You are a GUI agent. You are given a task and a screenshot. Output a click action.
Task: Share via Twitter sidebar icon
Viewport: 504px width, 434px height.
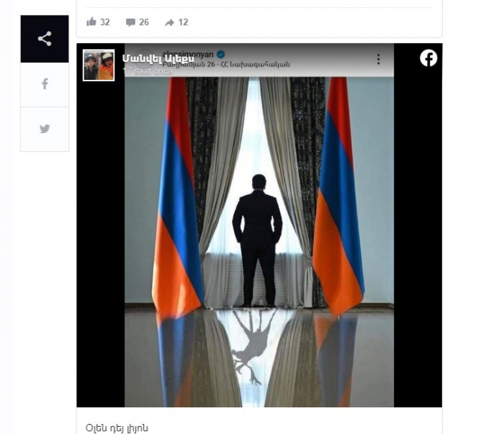[x=45, y=129]
